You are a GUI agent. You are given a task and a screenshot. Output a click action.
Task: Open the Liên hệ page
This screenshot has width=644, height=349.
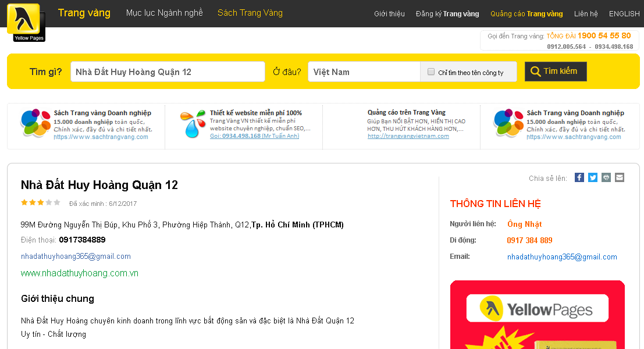(586, 14)
